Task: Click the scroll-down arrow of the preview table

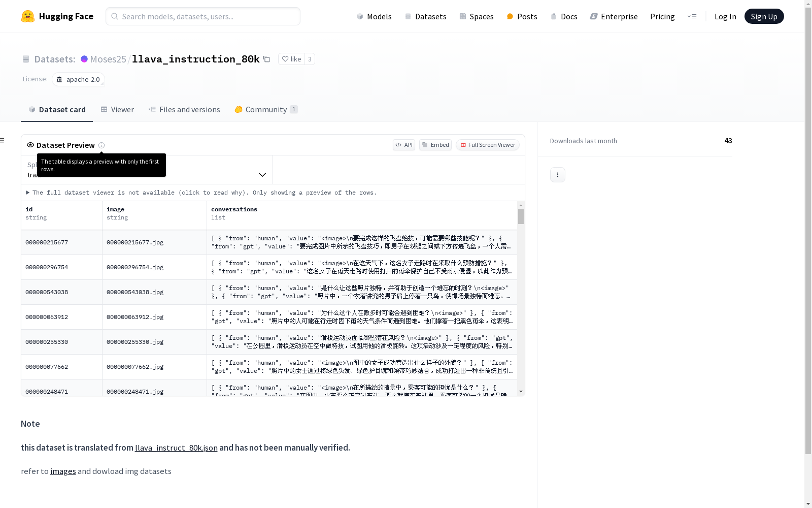Action: [x=521, y=392]
